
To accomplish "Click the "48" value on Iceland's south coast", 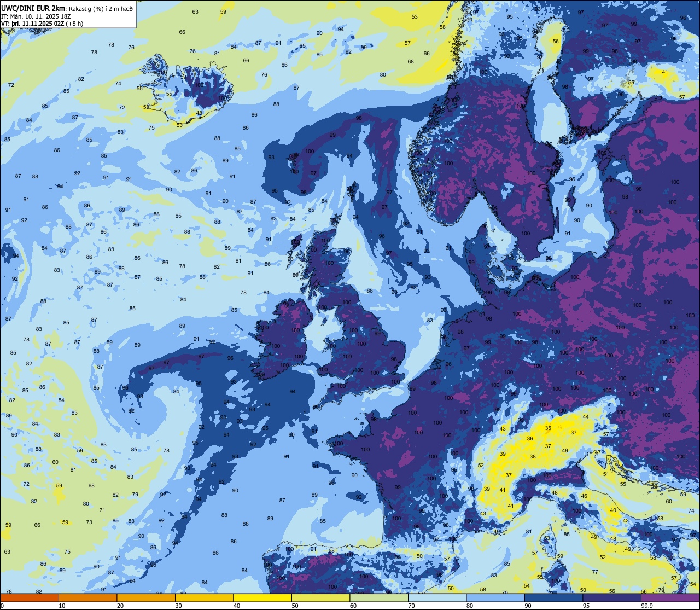I will (200, 114).
